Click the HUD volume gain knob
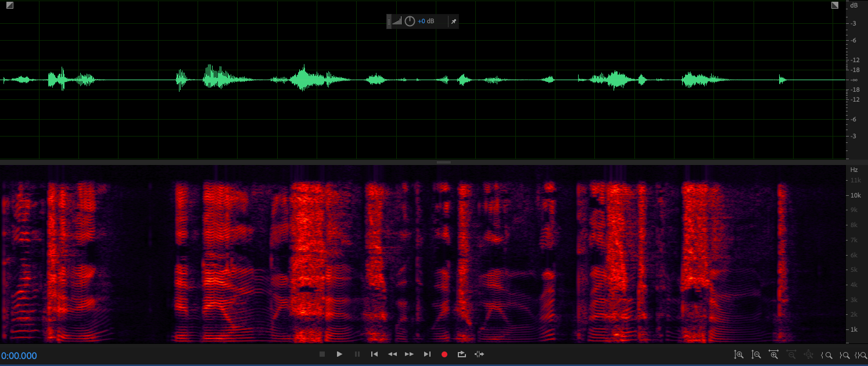Image resolution: width=868 pixels, height=366 pixels. click(x=410, y=21)
